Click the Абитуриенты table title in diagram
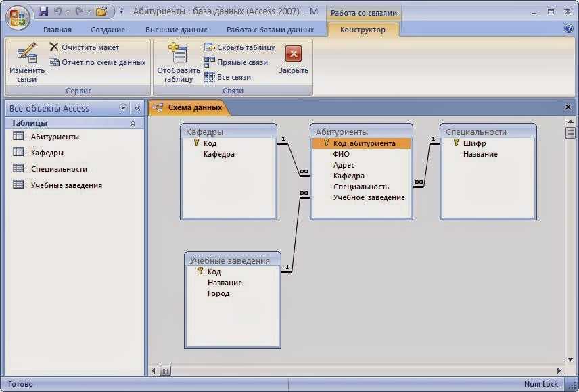This screenshot has width=579, height=392. [x=361, y=132]
